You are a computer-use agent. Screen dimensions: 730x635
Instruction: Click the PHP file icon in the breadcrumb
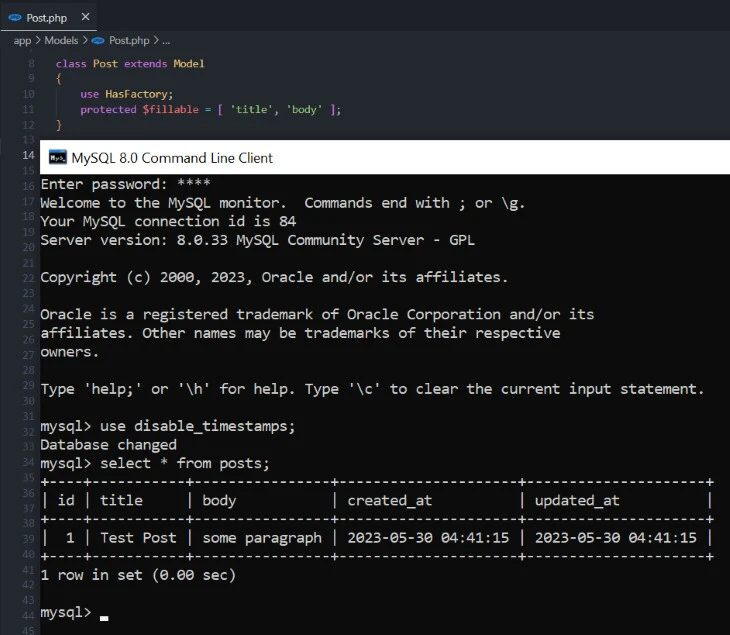(97, 40)
